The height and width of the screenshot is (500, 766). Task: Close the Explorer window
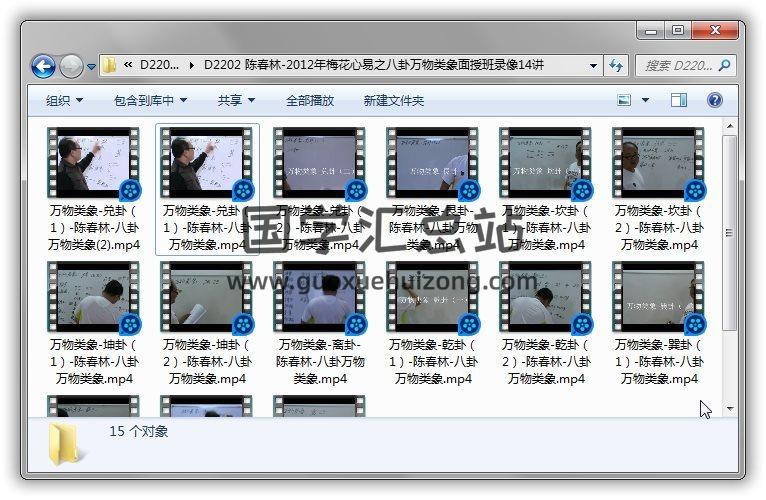tap(715, 30)
